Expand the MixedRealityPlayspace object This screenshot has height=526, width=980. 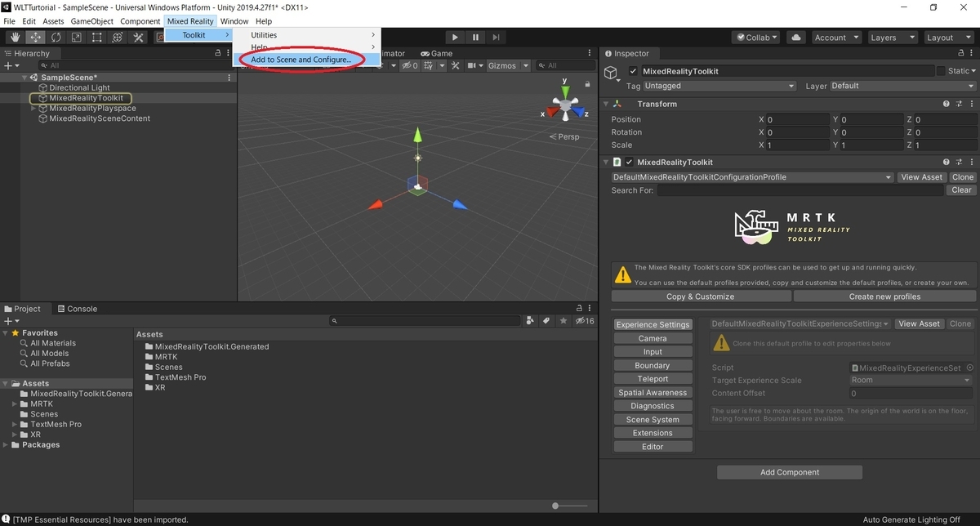33,109
